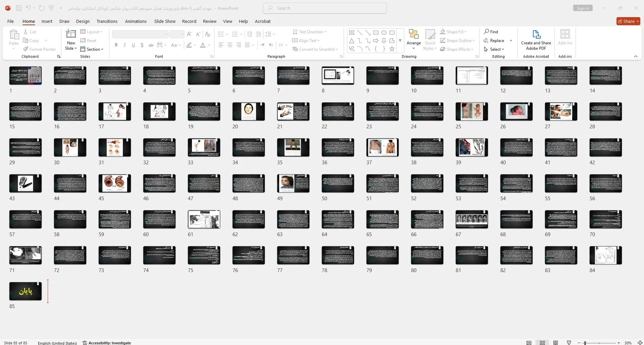The image size is (644, 345).
Task: Open the Transitions ribbon tab
Action: pos(107,21)
